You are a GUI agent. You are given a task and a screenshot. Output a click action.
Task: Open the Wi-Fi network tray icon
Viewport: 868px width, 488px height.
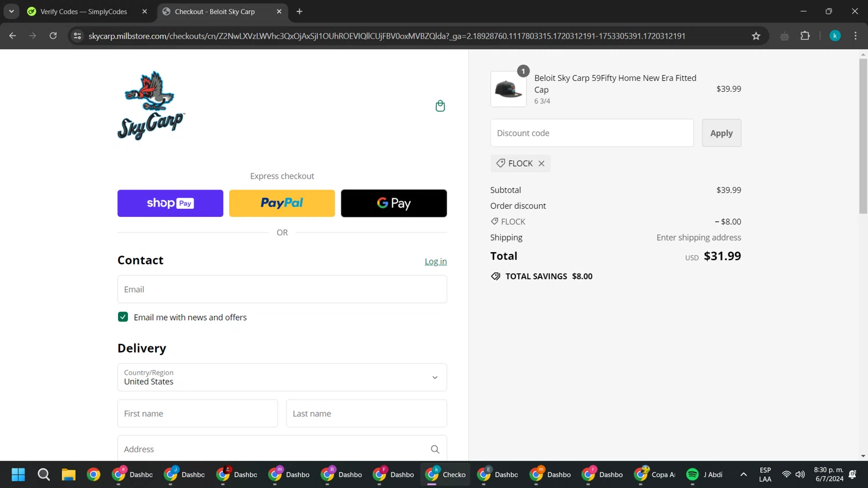786,475
